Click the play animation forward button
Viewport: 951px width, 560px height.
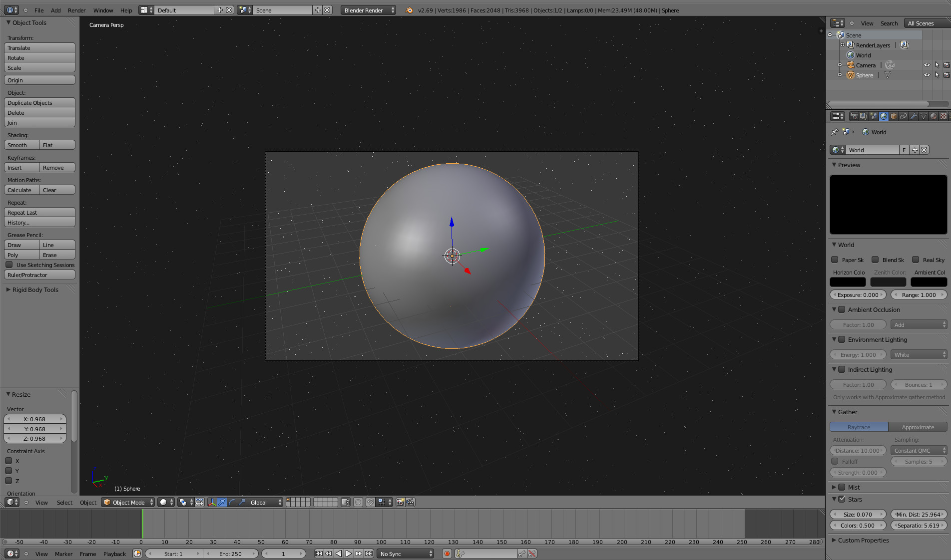[349, 554]
